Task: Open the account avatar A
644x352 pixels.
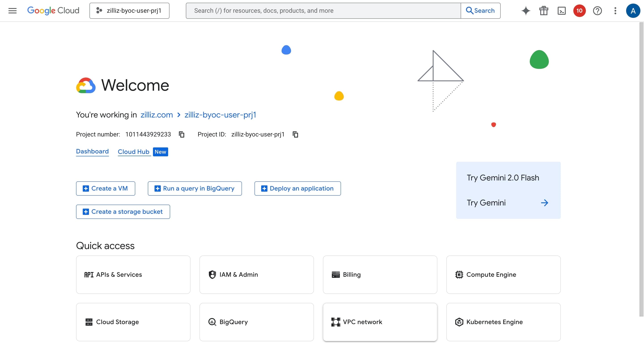Action: (633, 11)
